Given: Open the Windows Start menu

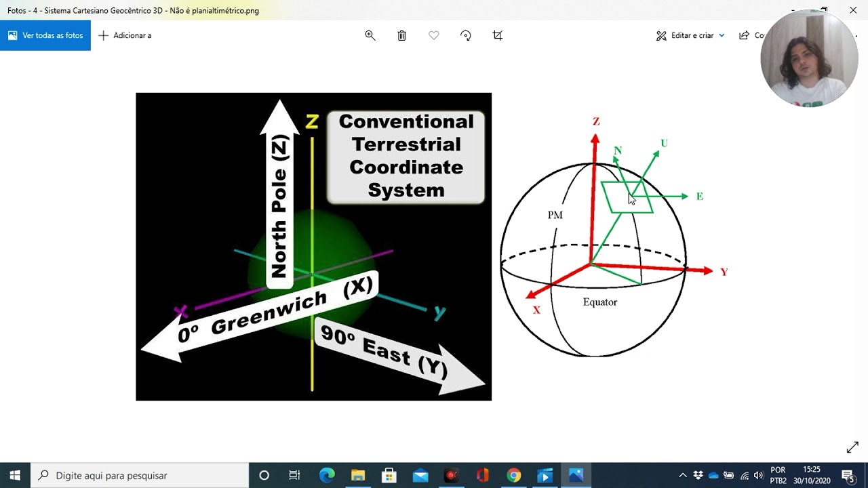Looking at the screenshot, I should [x=15, y=475].
